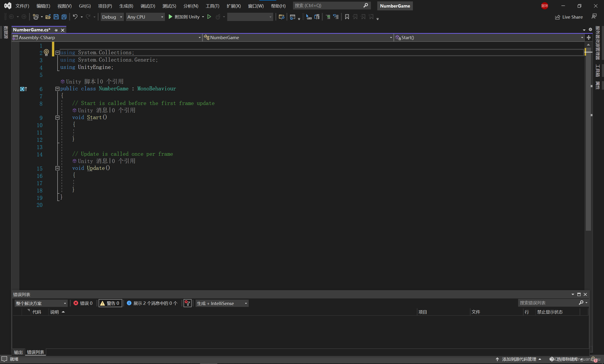Switch to the Output tab
Image resolution: width=604 pixels, height=364 pixels.
pos(18,352)
